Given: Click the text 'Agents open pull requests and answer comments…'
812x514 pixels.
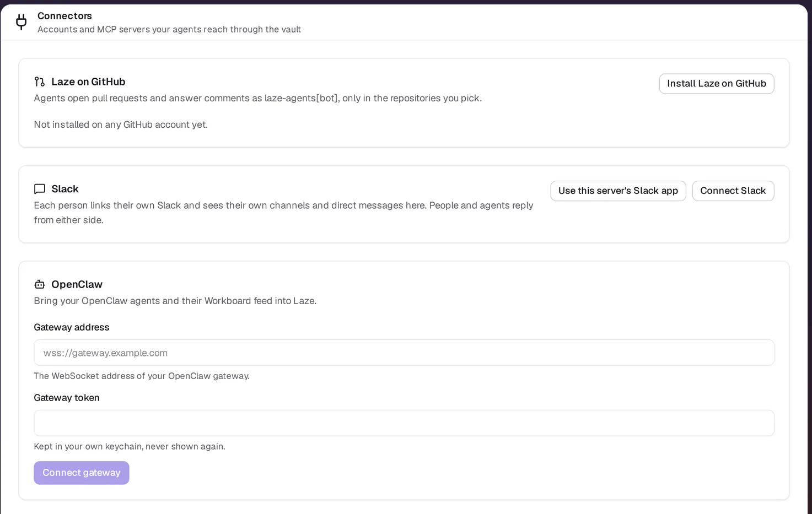Looking at the screenshot, I should [x=258, y=98].
